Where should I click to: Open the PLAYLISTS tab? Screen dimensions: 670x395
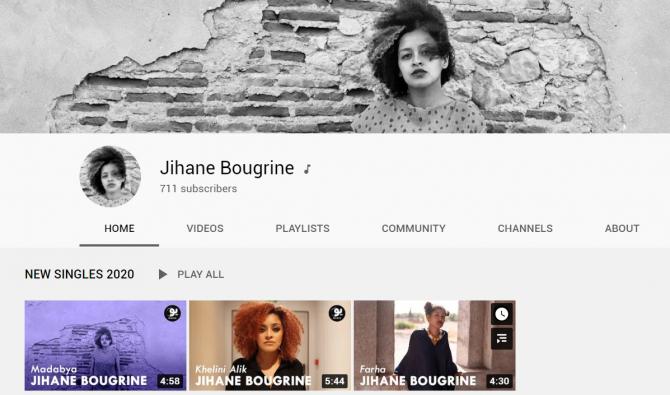(303, 229)
